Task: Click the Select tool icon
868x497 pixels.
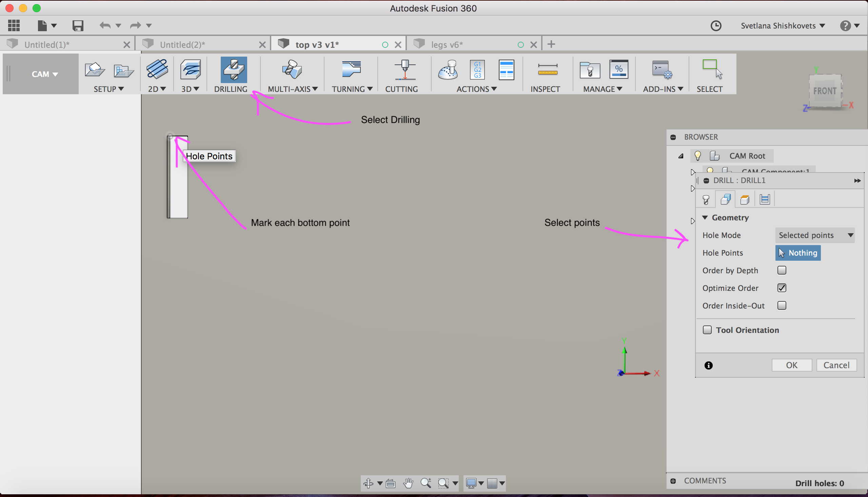Action: click(x=712, y=69)
